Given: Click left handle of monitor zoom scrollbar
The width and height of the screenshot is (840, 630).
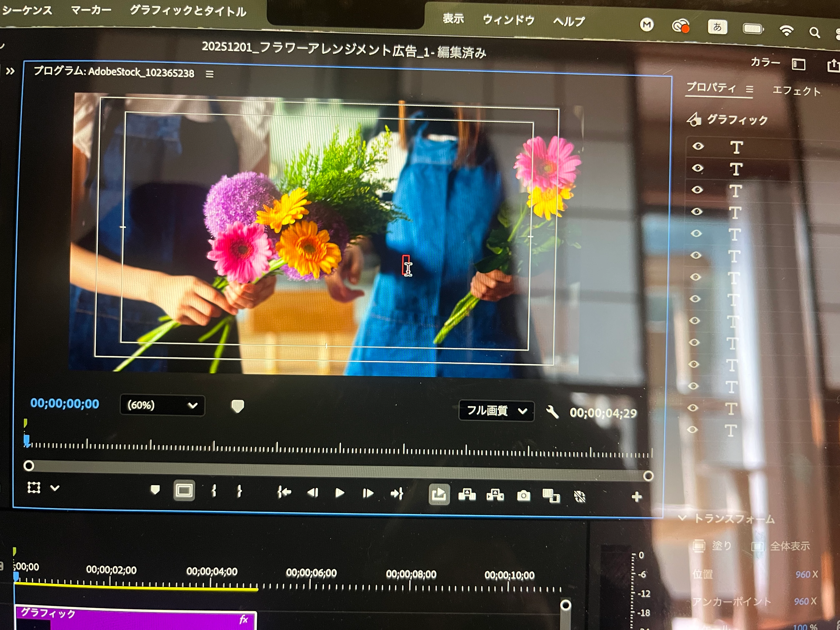Looking at the screenshot, I should (x=29, y=466).
